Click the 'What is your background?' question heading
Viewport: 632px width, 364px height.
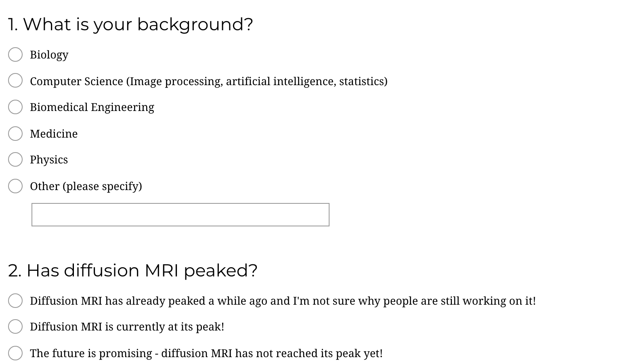[130, 25]
